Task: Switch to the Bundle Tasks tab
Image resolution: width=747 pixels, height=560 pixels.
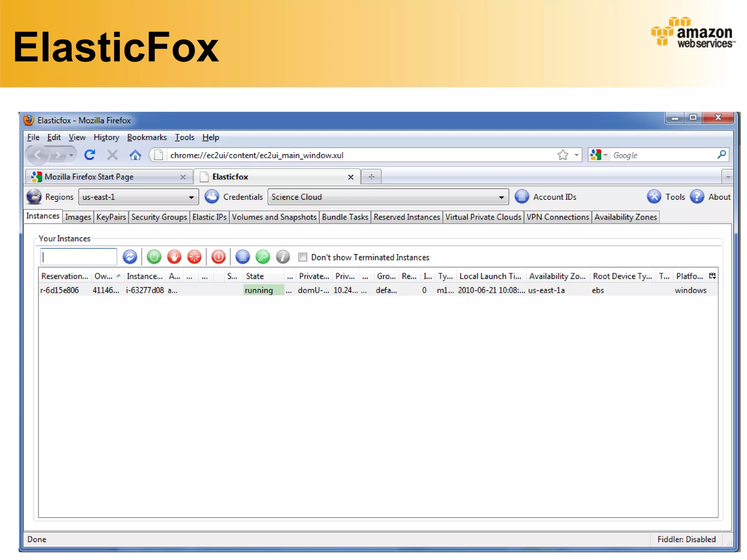Action: pyautogui.click(x=345, y=217)
